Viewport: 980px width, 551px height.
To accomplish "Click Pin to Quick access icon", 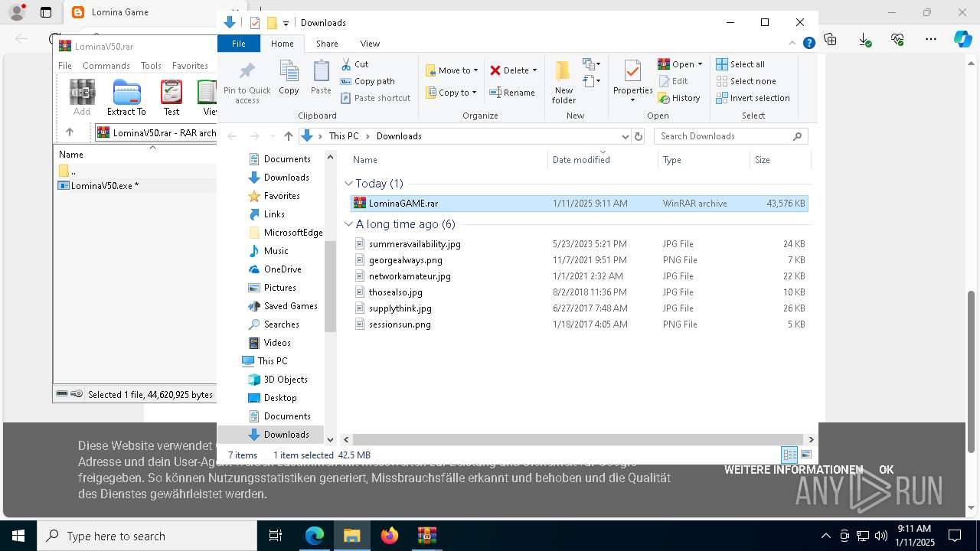I will point(247,82).
